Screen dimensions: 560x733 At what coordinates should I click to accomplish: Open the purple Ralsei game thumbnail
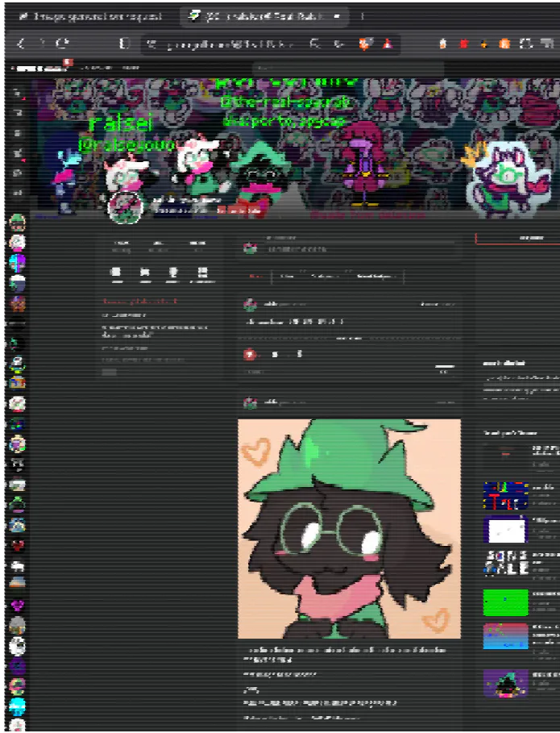tap(505, 683)
